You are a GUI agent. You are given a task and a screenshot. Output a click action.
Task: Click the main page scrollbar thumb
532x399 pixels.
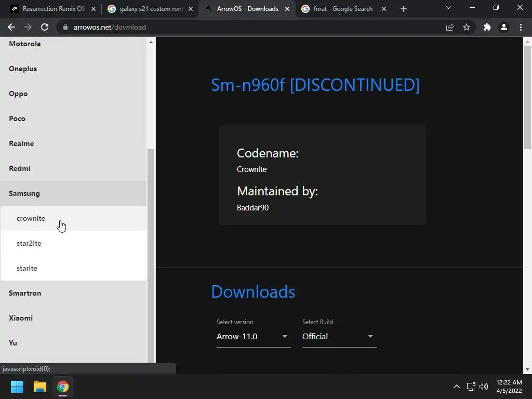click(527, 97)
